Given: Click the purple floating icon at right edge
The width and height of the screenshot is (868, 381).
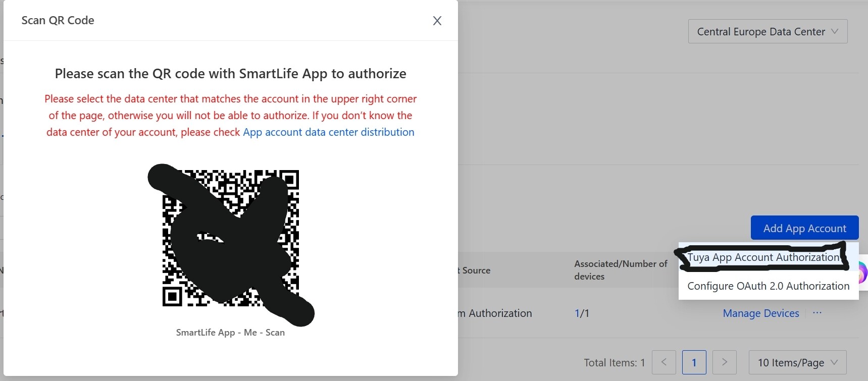Looking at the screenshot, I should pyautogui.click(x=862, y=273).
